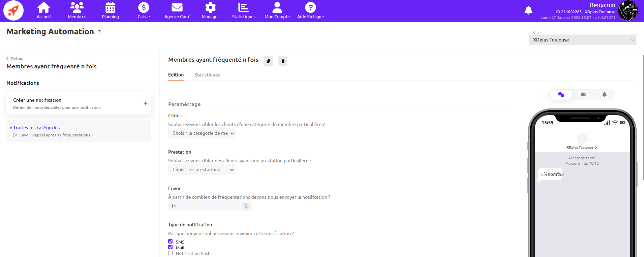Uncheck the SMS checkbox
644x257 pixels.
[x=171, y=242]
